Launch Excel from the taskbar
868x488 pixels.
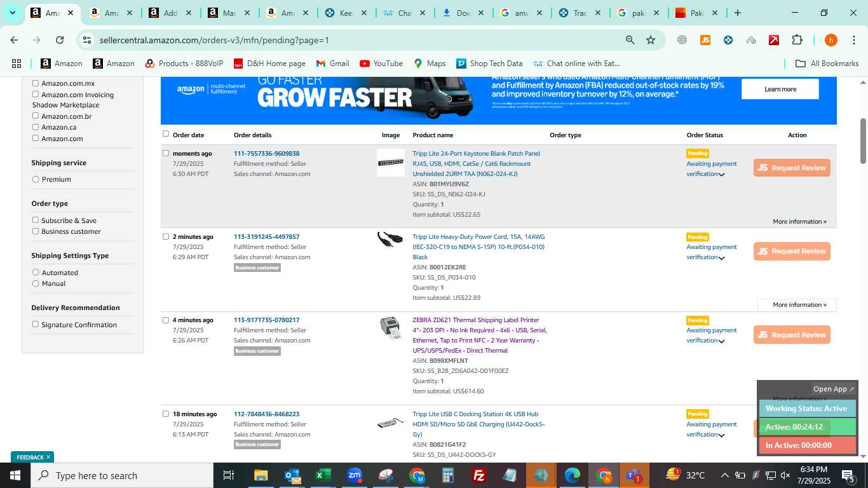[323, 475]
